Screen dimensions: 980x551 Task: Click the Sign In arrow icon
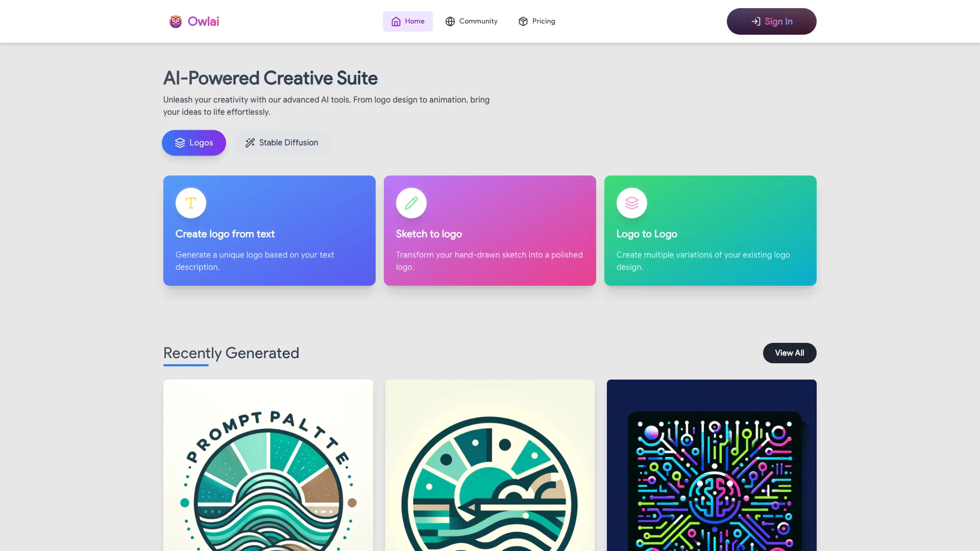[755, 21]
